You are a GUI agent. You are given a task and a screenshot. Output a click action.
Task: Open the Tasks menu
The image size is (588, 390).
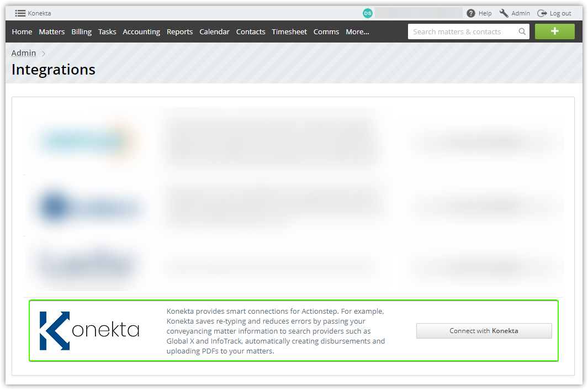(x=107, y=32)
